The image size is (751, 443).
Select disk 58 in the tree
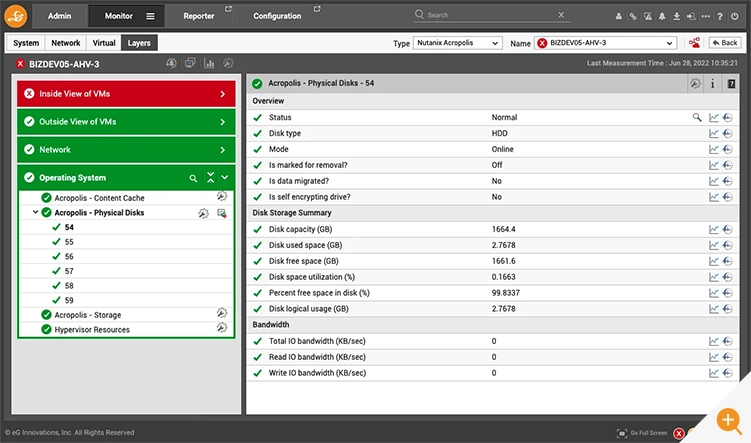[x=69, y=286]
